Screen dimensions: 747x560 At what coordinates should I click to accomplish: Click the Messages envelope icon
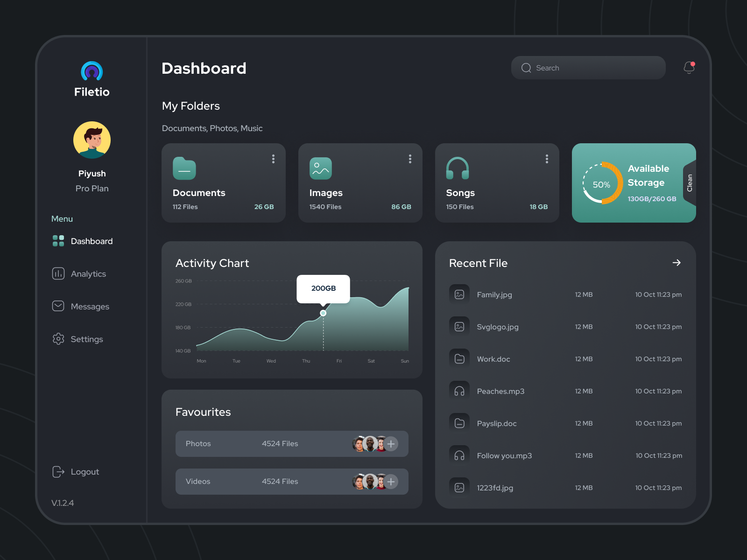[x=58, y=306]
